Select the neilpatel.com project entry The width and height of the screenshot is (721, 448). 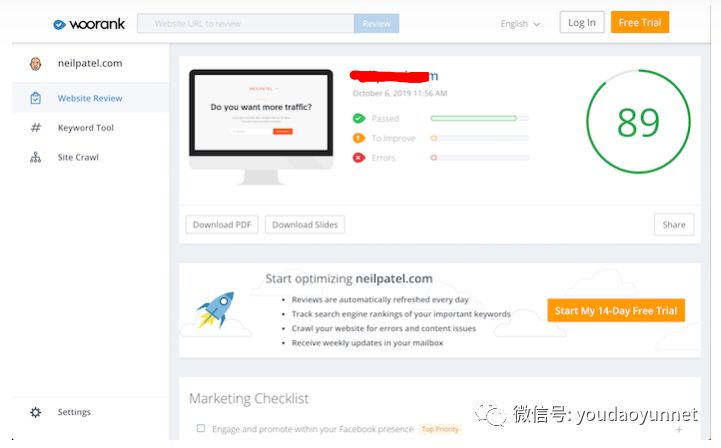[x=91, y=63]
